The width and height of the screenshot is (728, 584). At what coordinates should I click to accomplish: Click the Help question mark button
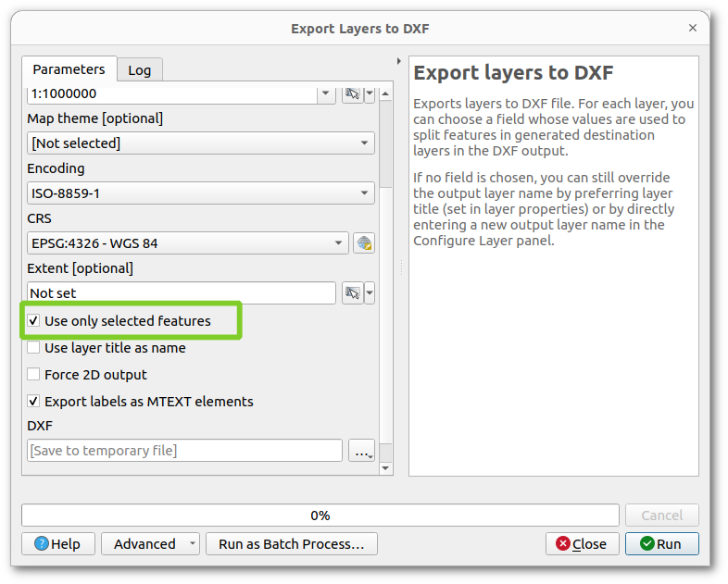[57, 543]
